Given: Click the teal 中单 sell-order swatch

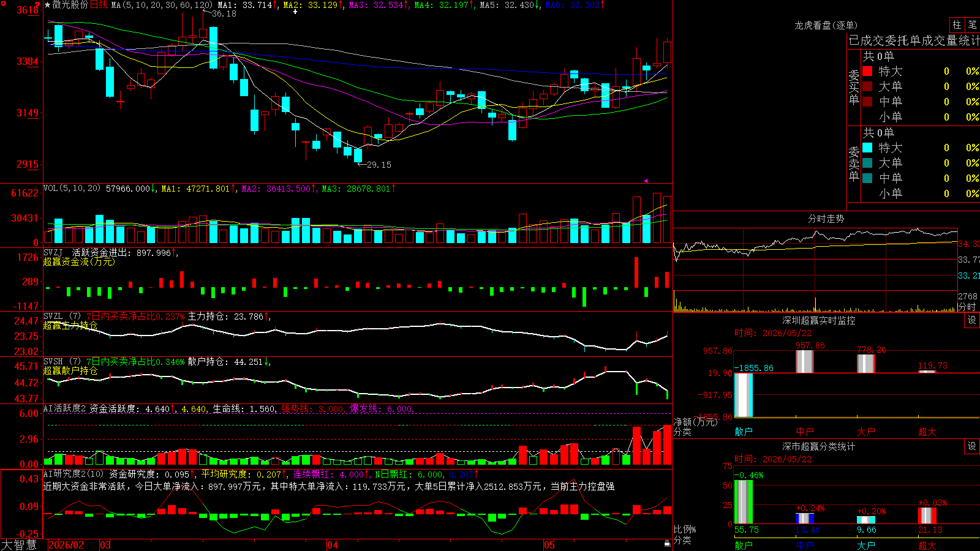Looking at the screenshot, I should pyautogui.click(x=867, y=178).
